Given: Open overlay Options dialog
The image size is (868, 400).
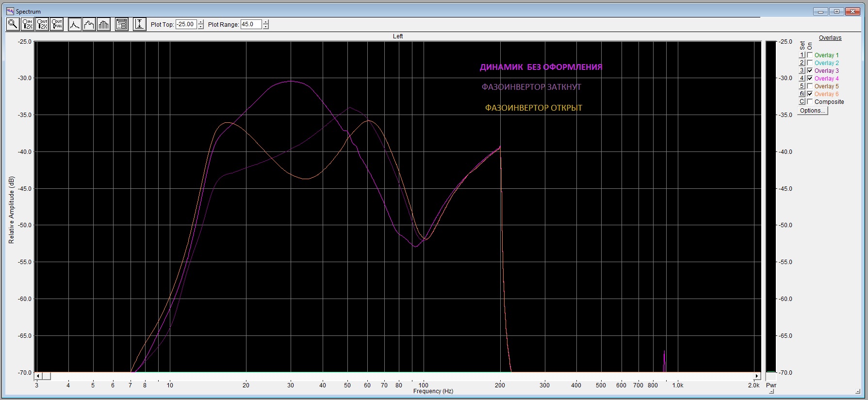Looking at the screenshot, I should [813, 111].
